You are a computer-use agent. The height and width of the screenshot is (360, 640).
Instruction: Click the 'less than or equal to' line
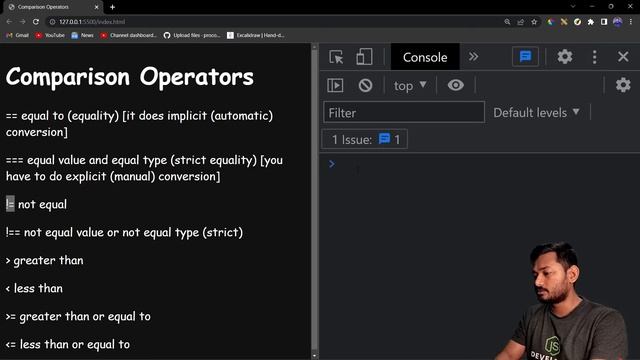68,344
